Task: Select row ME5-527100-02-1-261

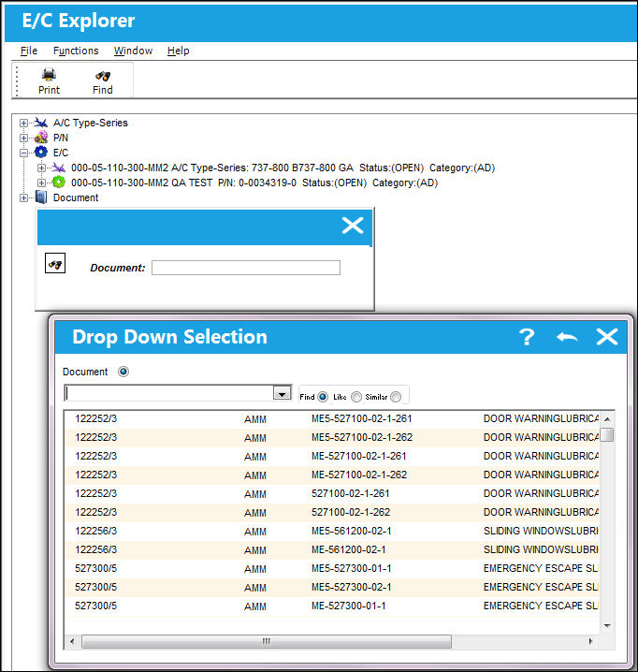Action: pos(332,418)
